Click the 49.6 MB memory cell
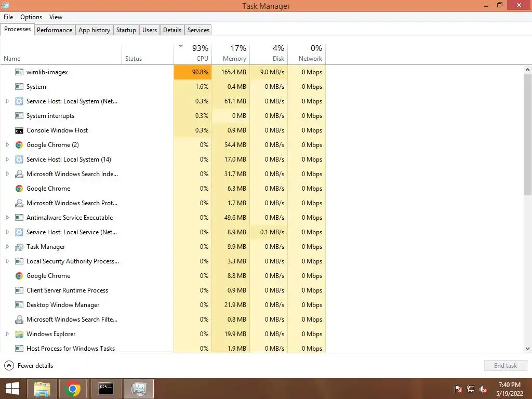The height and width of the screenshot is (399, 532). [x=231, y=218]
